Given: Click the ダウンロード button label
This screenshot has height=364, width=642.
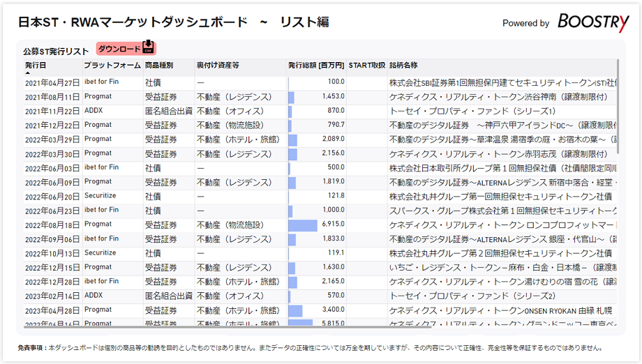Looking at the screenshot, I should pyautogui.click(x=119, y=49).
